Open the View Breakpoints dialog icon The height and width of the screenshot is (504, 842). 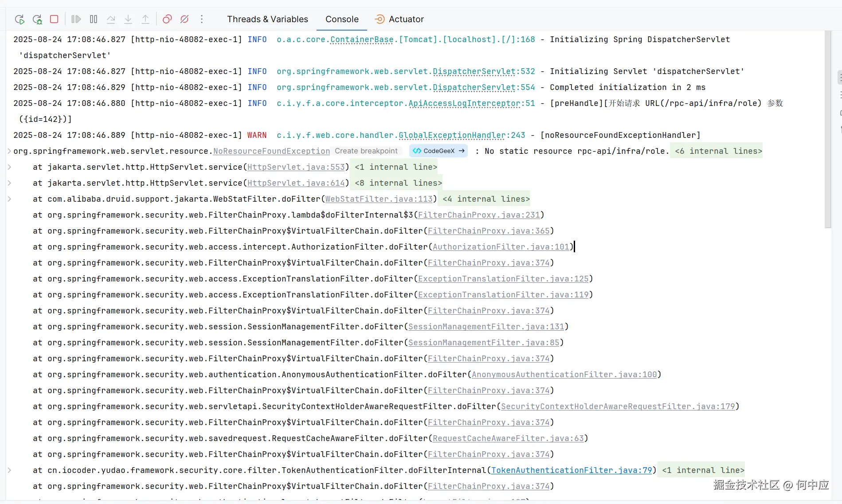tap(167, 19)
